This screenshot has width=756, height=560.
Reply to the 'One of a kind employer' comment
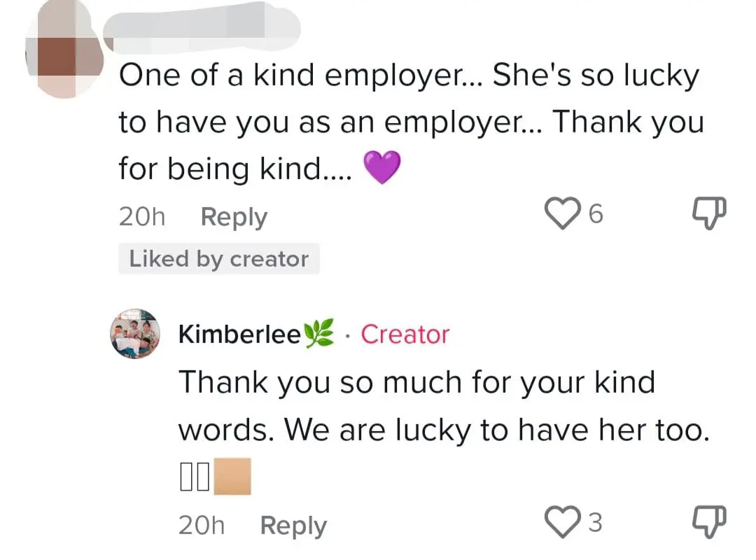click(x=234, y=217)
